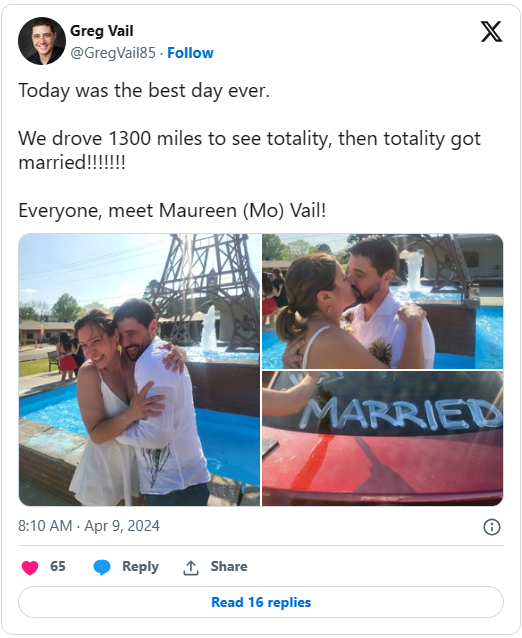Open the 8:10 AM Apr 9, 2024 timestamp
522x638 pixels.
(x=89, y=526)
